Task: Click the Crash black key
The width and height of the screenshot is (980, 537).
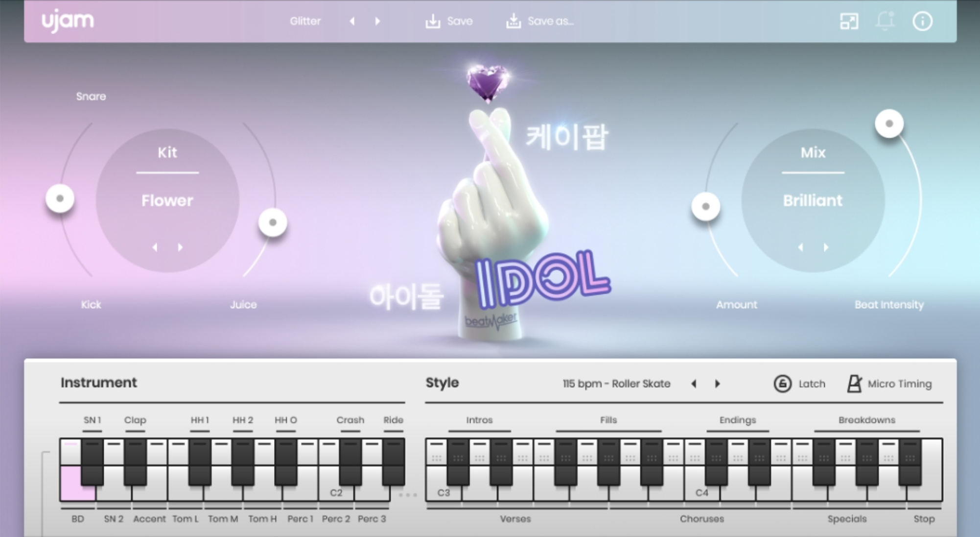Action: (x=350, y=462)
